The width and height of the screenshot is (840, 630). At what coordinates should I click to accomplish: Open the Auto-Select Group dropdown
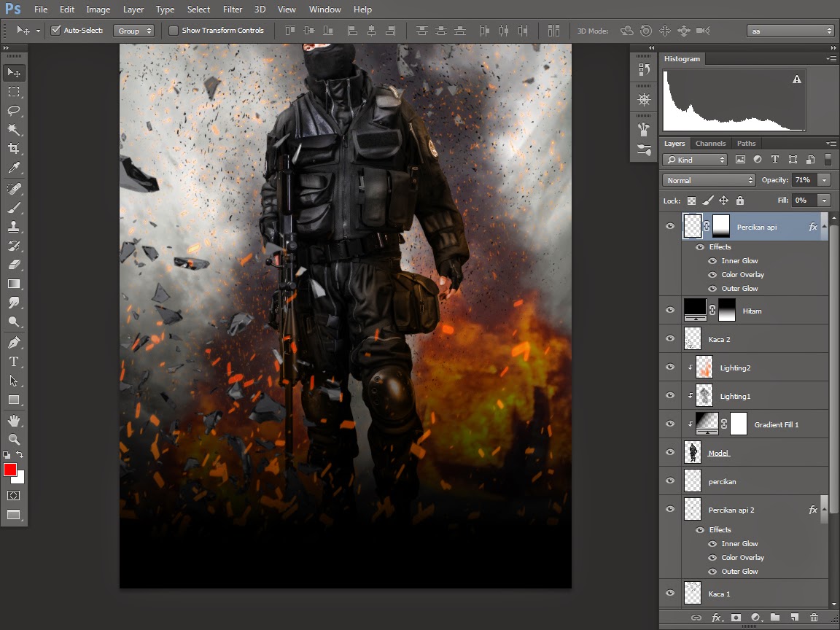tap(135, 31)
